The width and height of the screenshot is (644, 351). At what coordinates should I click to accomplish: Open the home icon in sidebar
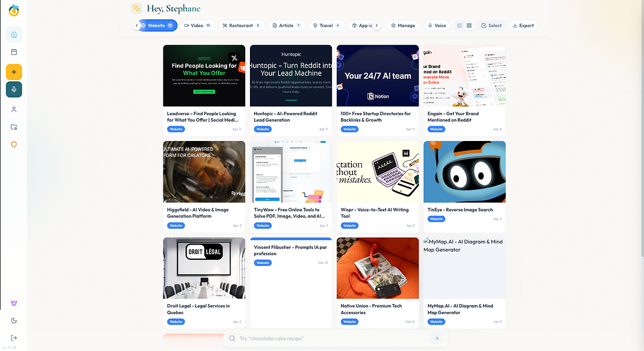pos(14,35)
